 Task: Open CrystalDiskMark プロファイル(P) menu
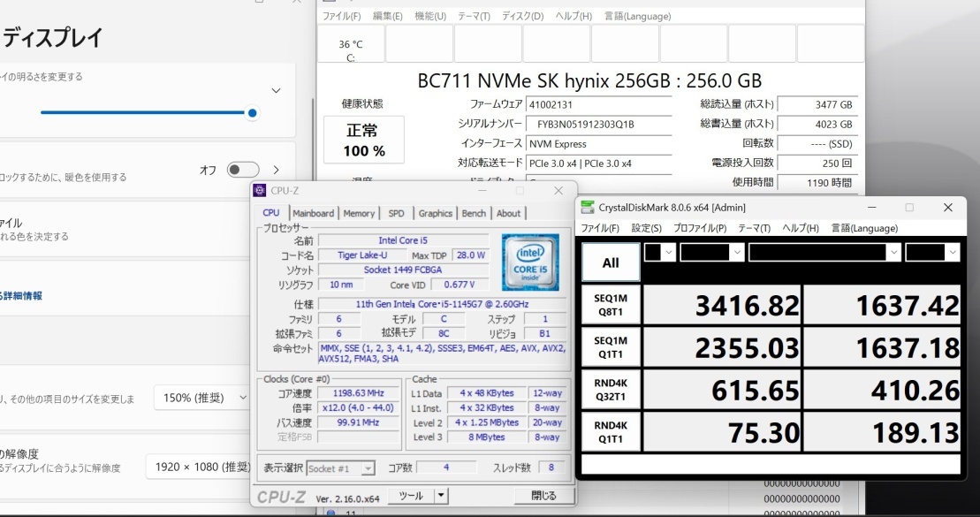[x=699, y=228]
